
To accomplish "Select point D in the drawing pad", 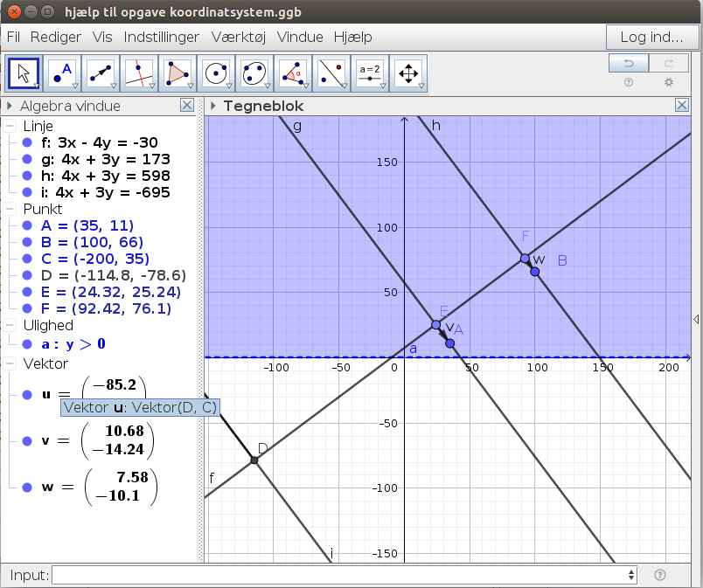I will pos(254,460).
